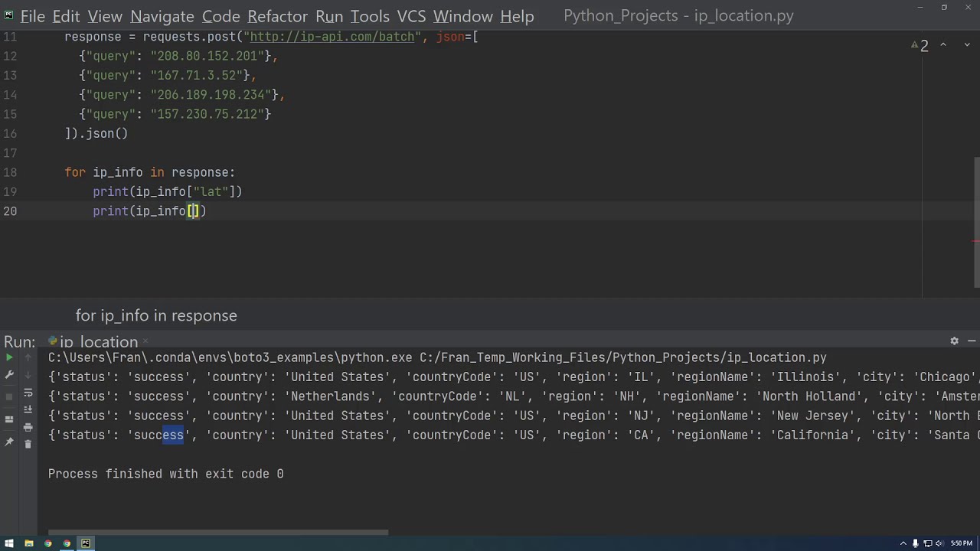Click 'New Jersey' in console output
This screenshot has width=980, height=551.
tap(812, 416)
